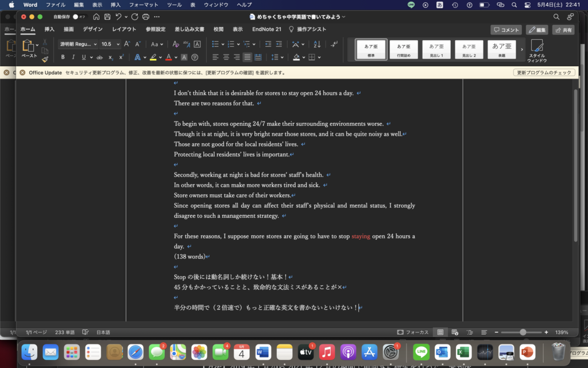Open the font name dropdown

78,44
